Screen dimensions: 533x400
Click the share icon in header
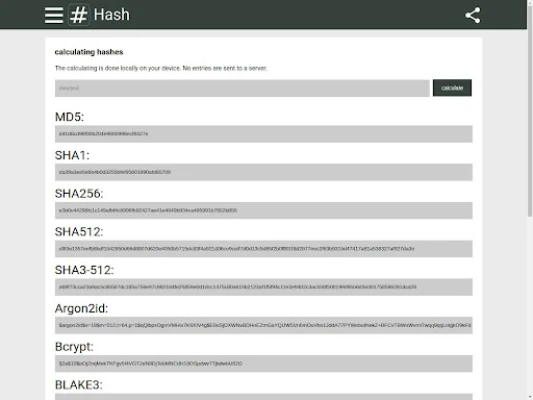tap(473, 15)
